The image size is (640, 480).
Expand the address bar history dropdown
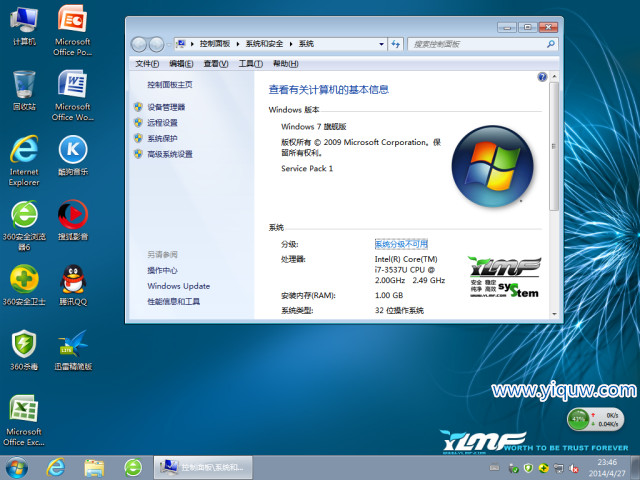(380, 44)
